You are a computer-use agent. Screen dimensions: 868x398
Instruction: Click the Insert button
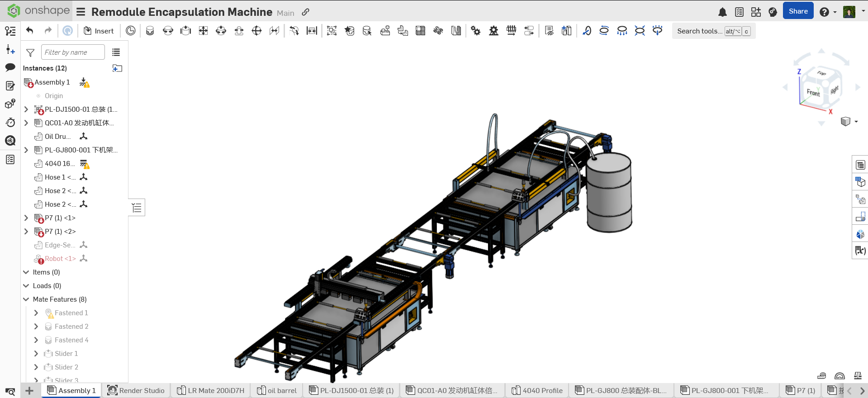tap(99, 31)
